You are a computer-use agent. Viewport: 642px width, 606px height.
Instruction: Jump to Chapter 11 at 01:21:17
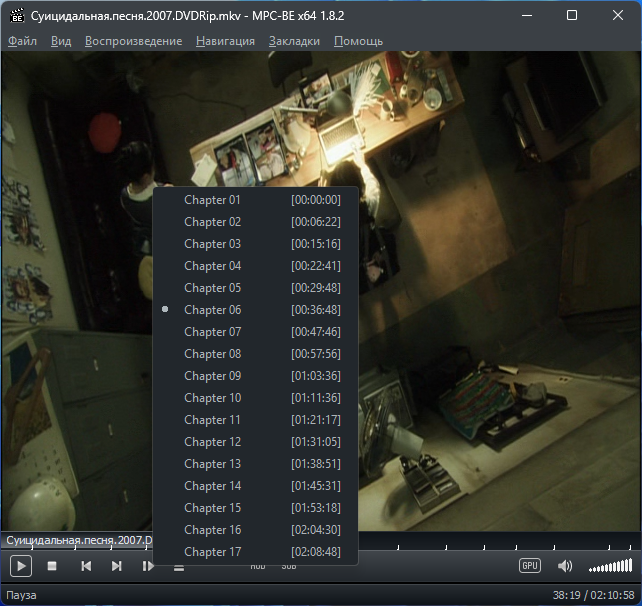(x=255, y=420)
